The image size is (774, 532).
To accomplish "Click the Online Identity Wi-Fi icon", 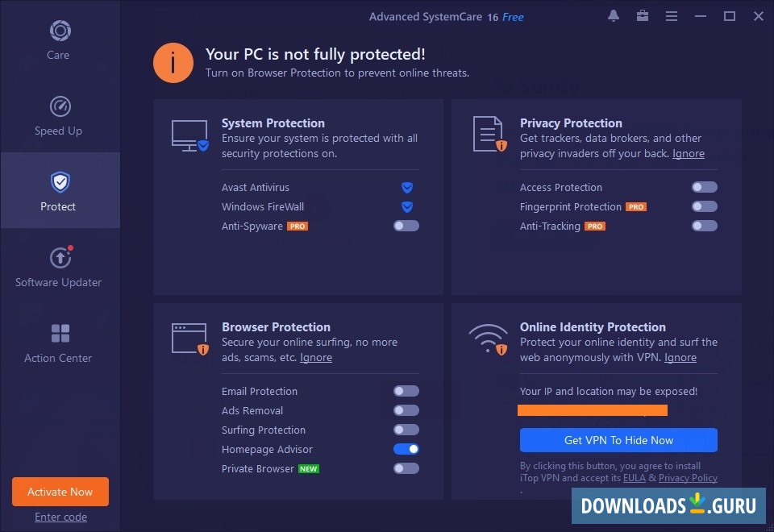I will coord(489,339).
